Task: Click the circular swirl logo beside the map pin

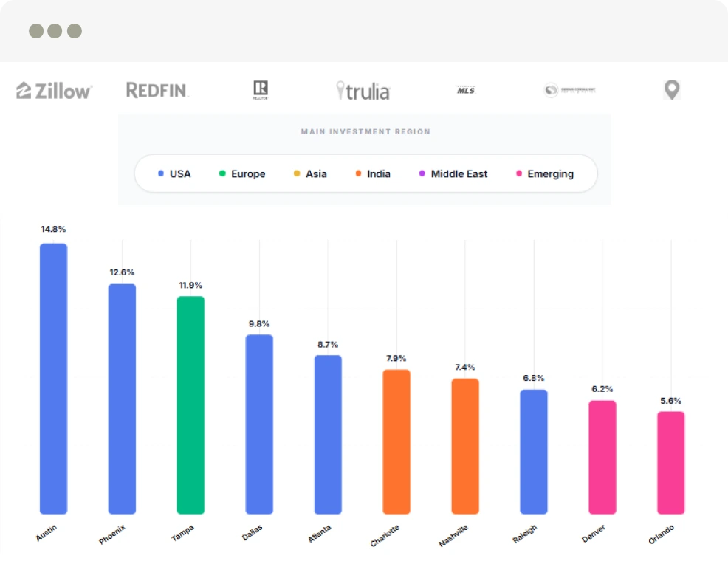Action: click(x=569, y=90)
